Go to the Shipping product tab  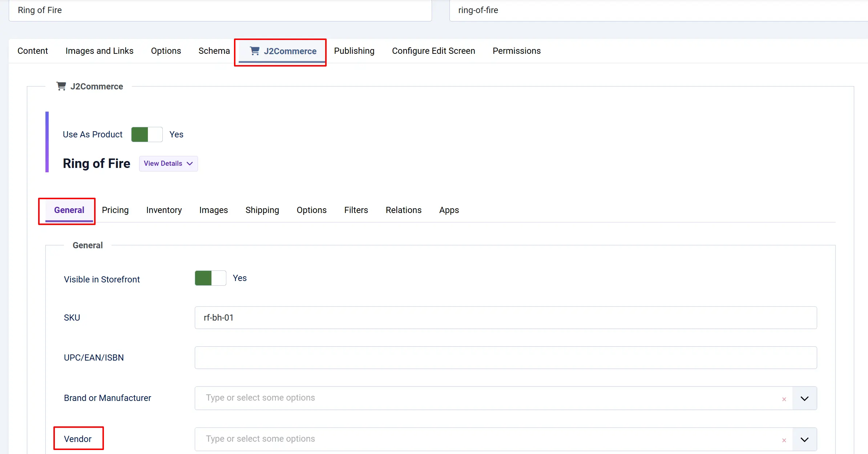click(x=262, y=210)
